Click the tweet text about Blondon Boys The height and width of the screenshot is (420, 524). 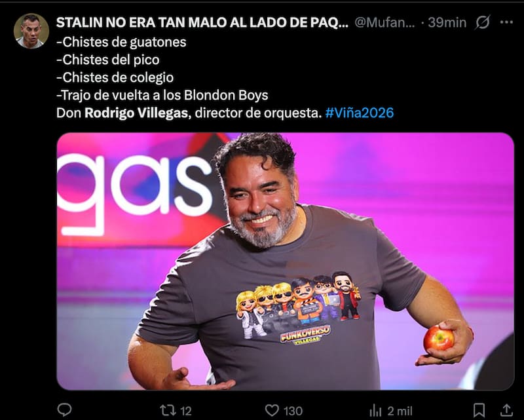[x=162, y=95]
